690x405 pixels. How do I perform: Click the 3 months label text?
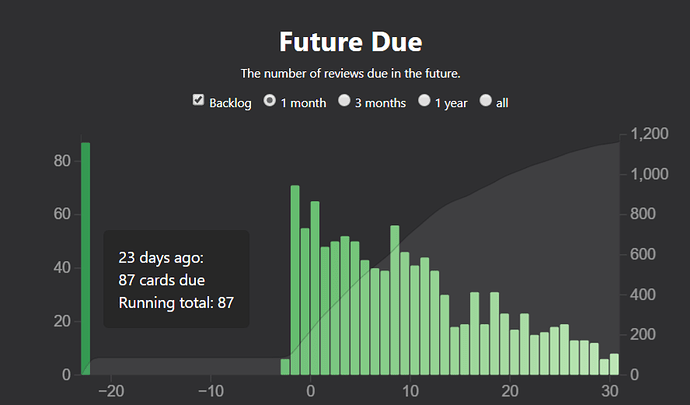381,103
